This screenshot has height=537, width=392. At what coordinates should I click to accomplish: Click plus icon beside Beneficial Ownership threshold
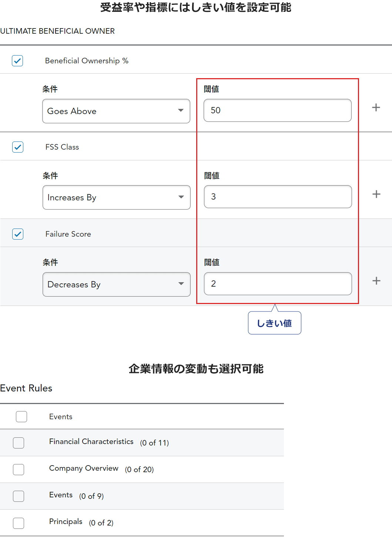(x=376, y=107)
